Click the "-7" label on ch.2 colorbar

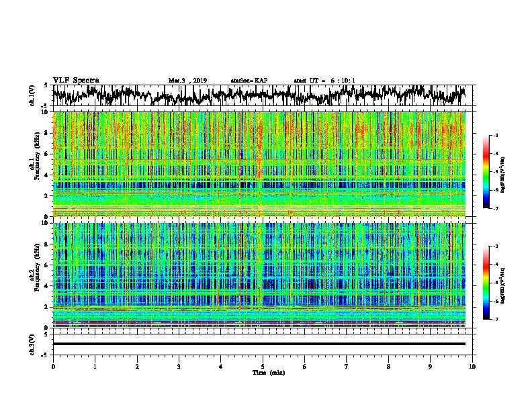495,320
